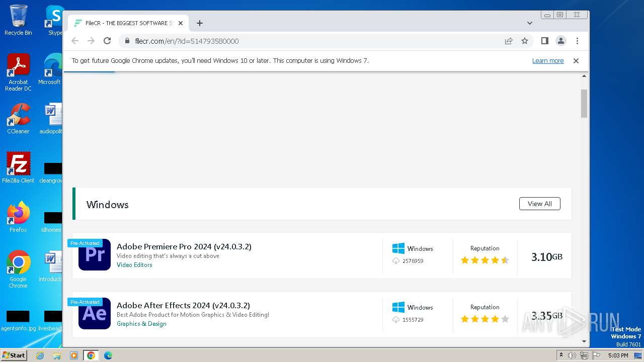Open the Acrobat Reader DC desktop icon
Screen dimensions: 644x362
click(18, 72)
